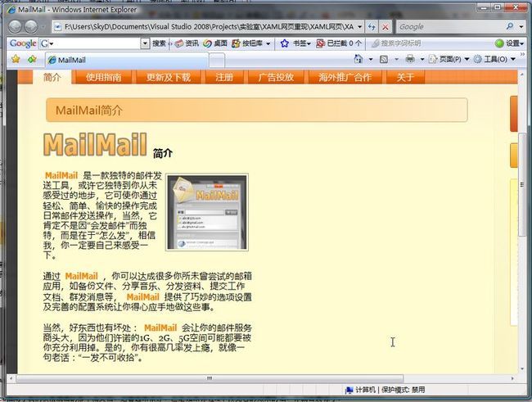Click the orange MailMail text before 会让你的邮件
This screenshot has width=532, height=402.
(160, 327)
